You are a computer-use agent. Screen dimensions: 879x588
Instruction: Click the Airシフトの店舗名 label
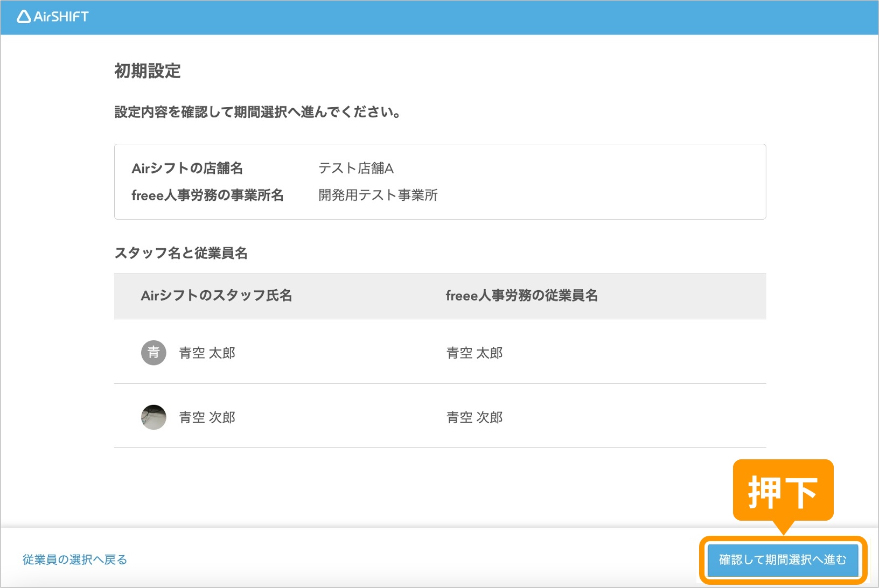click(187, 169)
